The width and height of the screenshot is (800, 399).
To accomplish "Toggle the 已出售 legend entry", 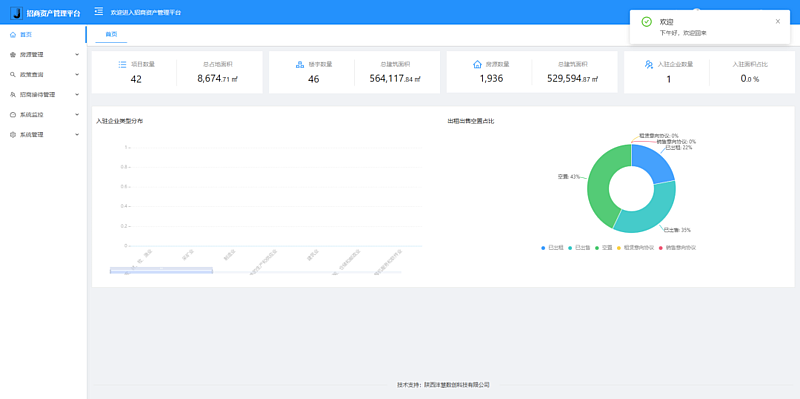I will click(x=579, y=247).
